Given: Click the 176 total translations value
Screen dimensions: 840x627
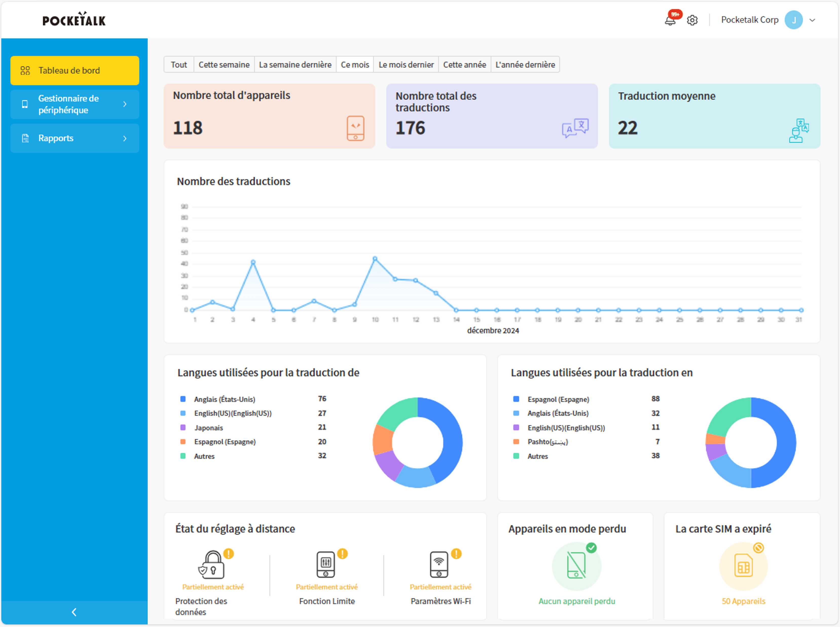Looking at the screenshot, I should click(x=410, y=128).
